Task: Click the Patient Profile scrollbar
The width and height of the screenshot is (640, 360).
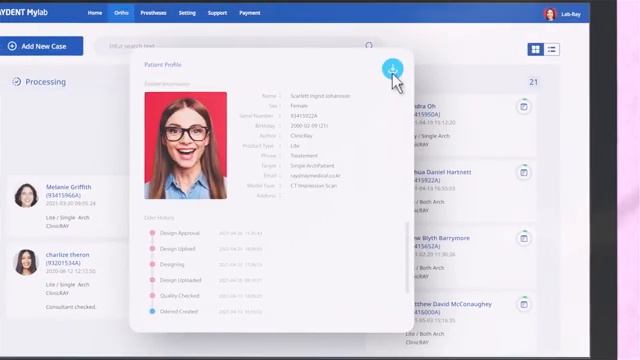Action: (x=407, y=258)
